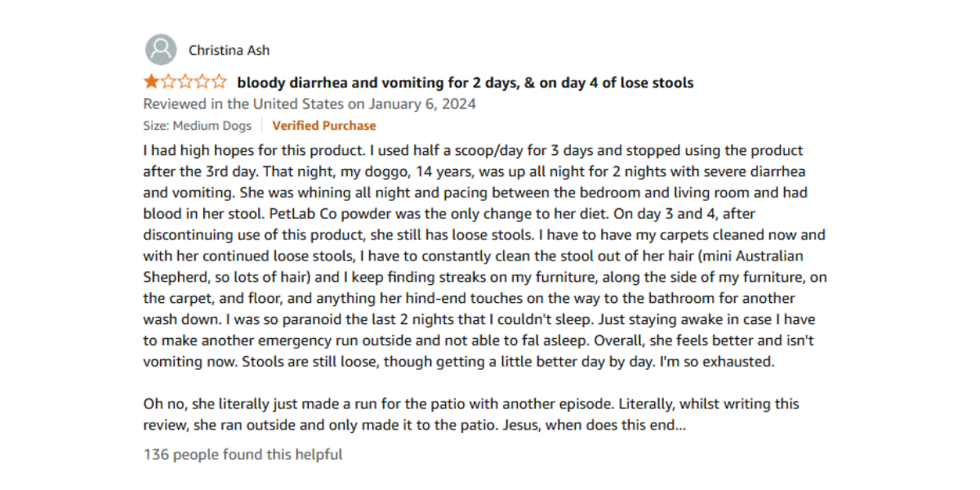Click '136 people found this helpful' text

pyautogui.click(x=243, y=454)
